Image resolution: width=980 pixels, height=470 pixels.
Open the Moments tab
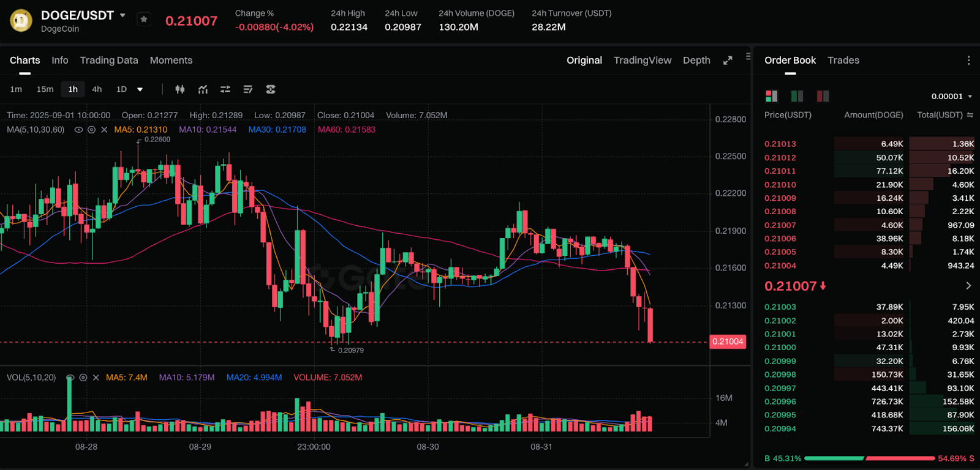(x=171, y=61)
